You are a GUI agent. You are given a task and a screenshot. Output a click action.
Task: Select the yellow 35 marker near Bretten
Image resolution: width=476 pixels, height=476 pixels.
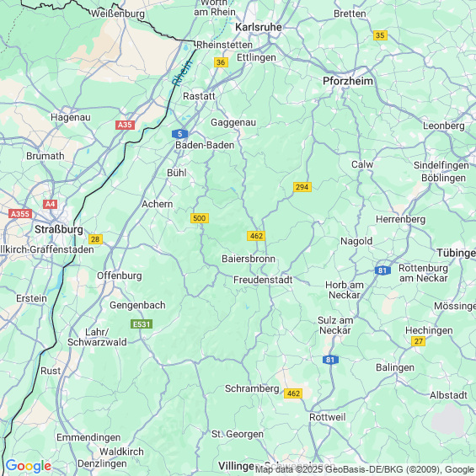coord(380,35)
